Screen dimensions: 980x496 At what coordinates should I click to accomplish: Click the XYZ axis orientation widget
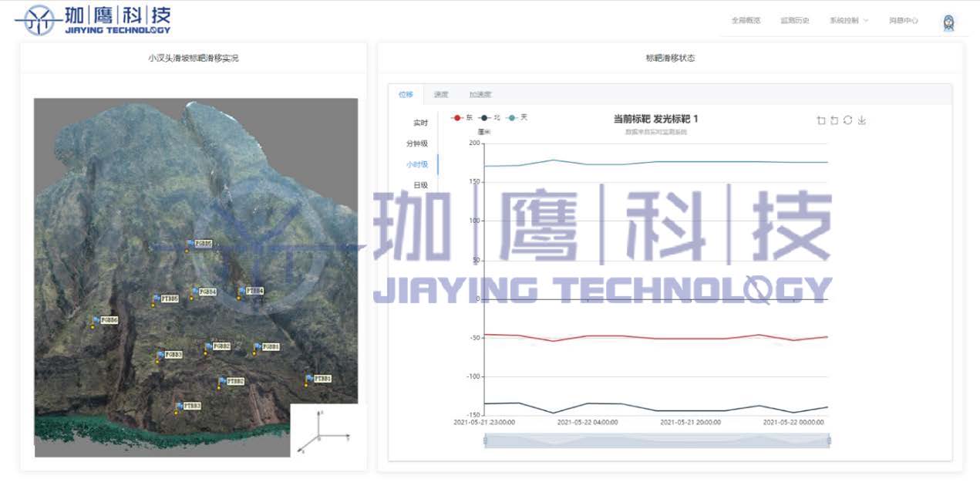click(x=323, y=428)
